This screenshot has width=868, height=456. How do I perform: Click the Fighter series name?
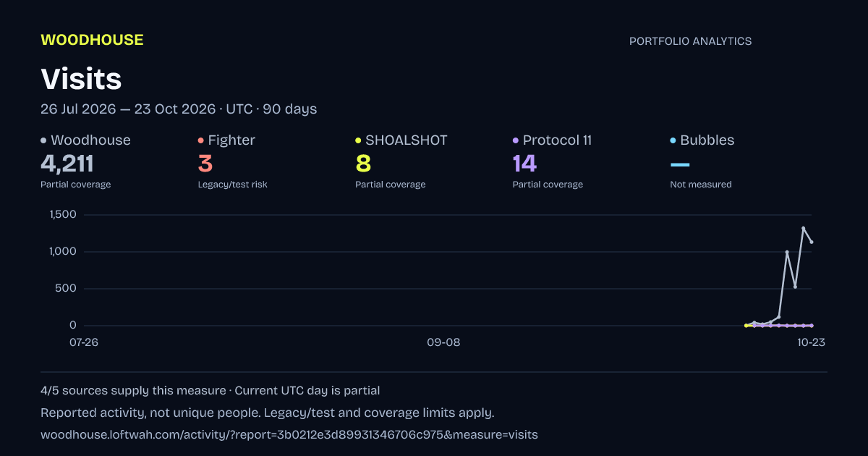pos(231,140)
